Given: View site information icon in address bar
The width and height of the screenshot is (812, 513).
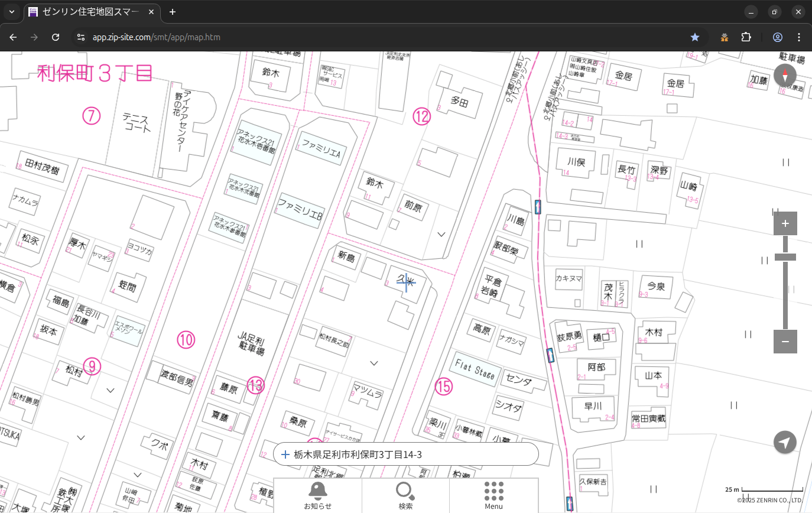Looking at the screenshot, I should click(x=81, y=37).
